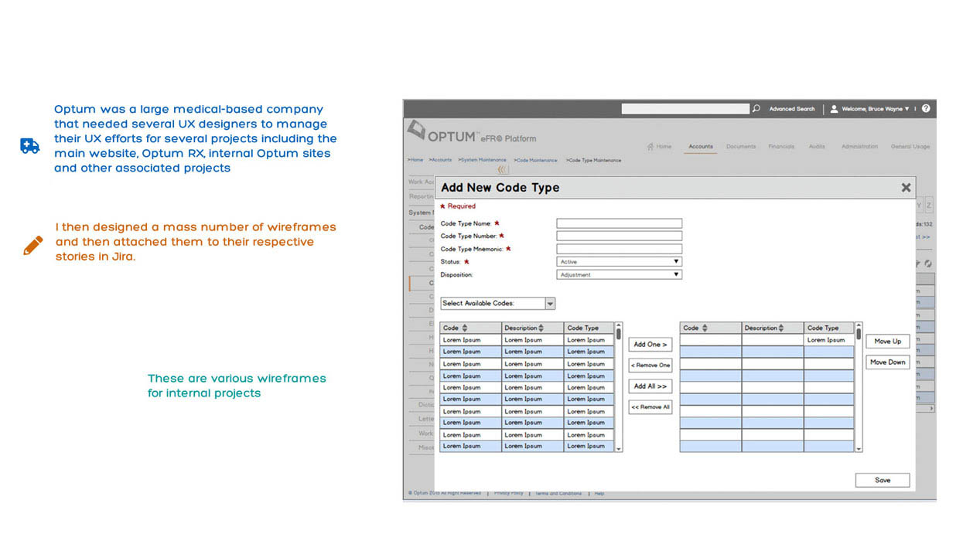Collapse sidebar with the orange chevrons icon

point(503,170)
